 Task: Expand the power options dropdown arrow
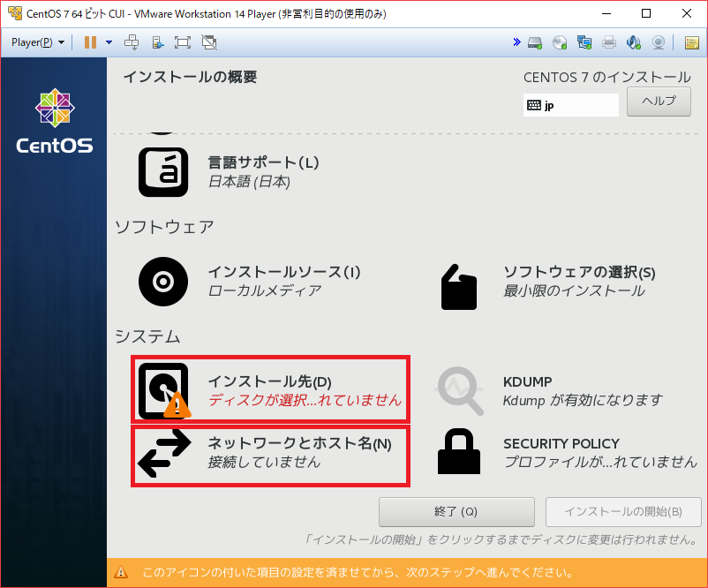pos(109,42)
